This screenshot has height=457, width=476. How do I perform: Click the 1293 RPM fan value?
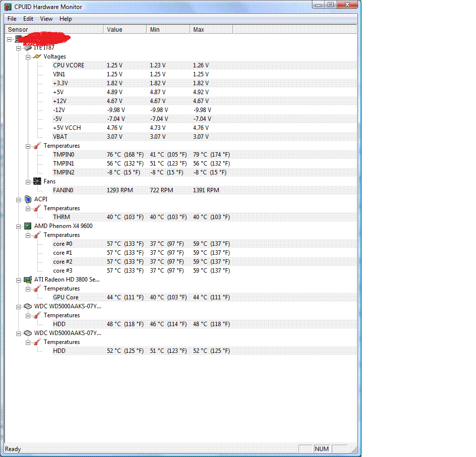tap(119, 190)
